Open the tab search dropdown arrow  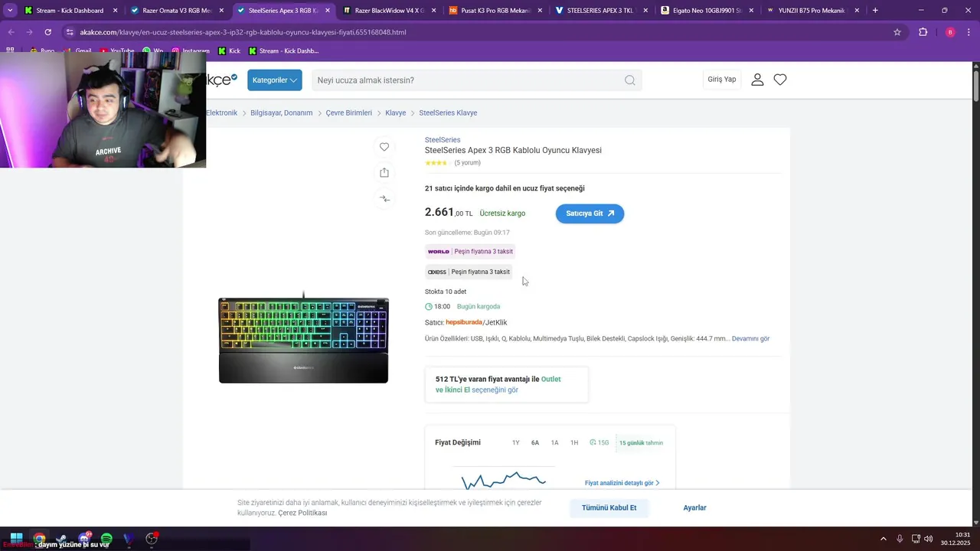click(x=10, y=11)
